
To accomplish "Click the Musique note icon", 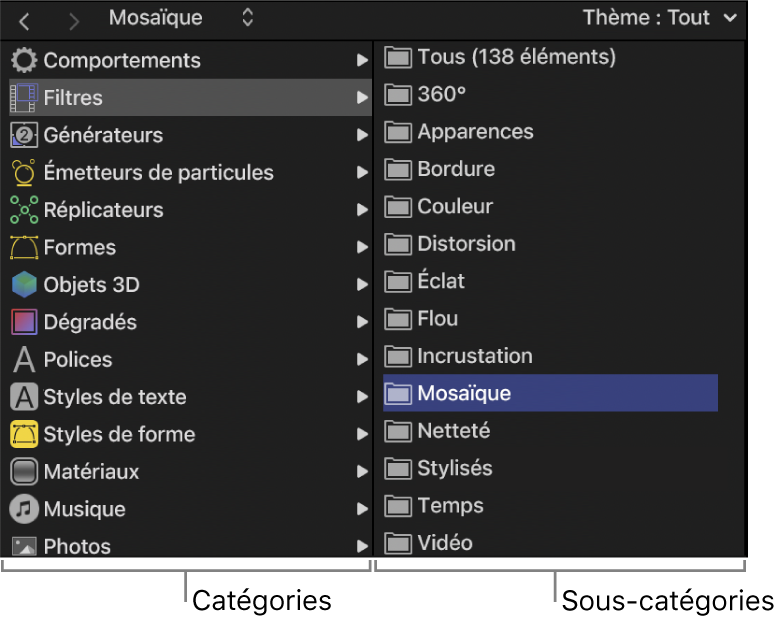I will click(x=24, y=509).
